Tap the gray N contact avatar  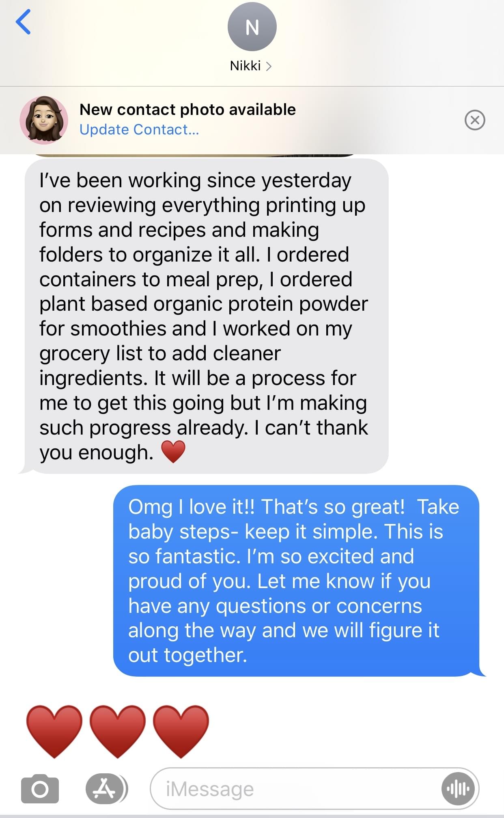tap(252, 27)
